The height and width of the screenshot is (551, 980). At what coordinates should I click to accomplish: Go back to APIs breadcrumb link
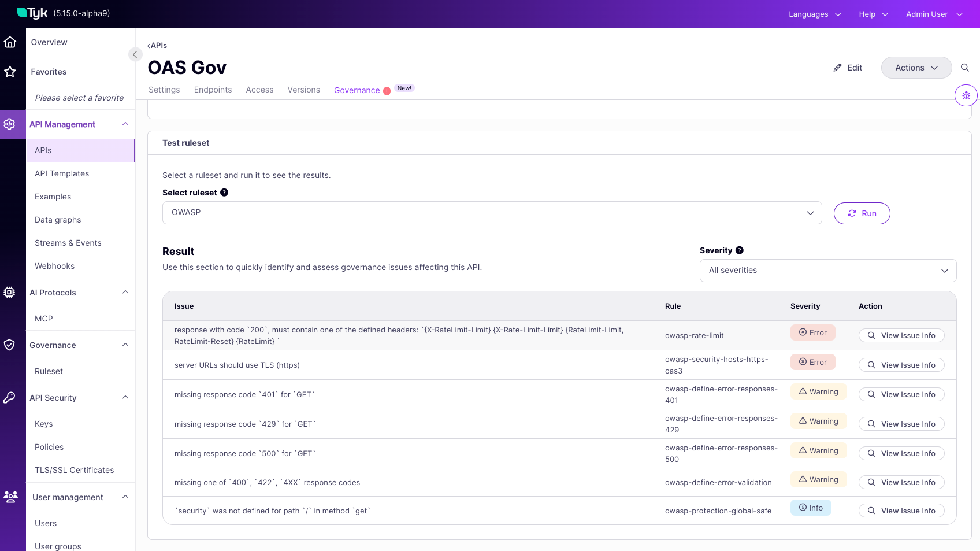coord(157,46)
